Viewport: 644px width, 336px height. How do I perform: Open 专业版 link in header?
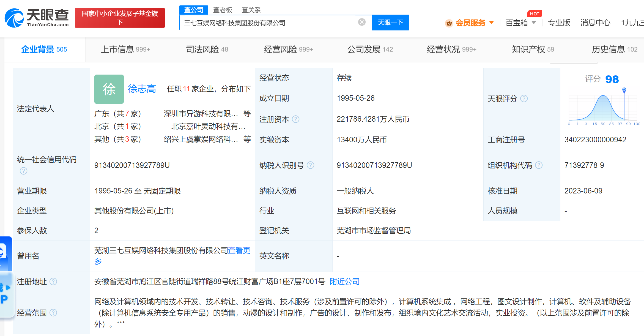[x=559, y=23]
